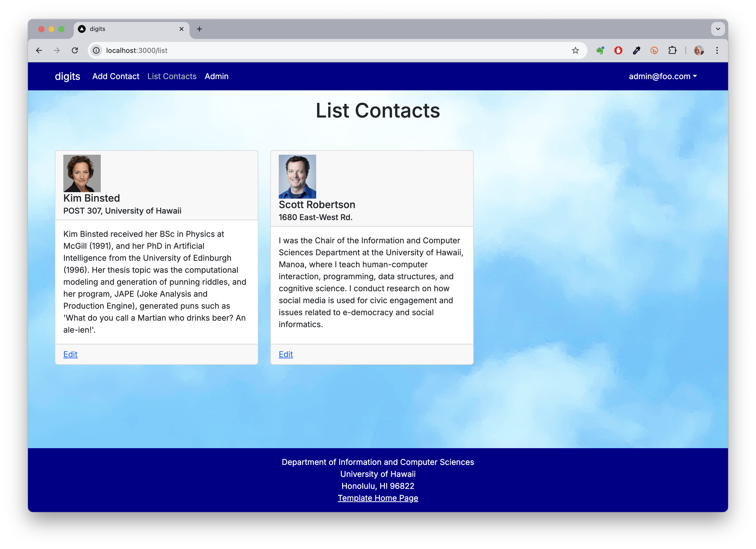756x549 pixels.
Task: Open the Evernote extension icon
Action: tap(600, 50)
